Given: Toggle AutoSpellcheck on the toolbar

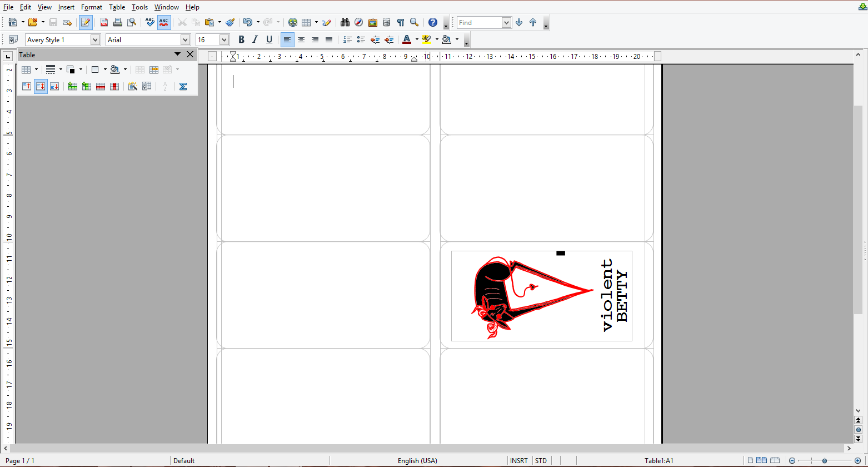Looking at the screenshot, I should (164, 22).
